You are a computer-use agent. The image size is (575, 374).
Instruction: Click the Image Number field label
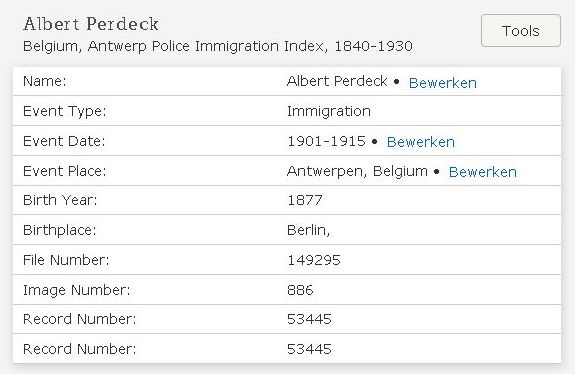tap(76, 290)
